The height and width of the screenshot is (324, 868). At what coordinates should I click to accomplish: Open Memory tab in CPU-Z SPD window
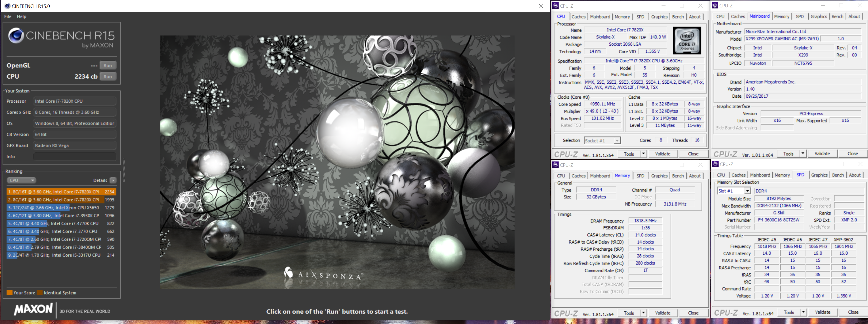pos(782,175)
